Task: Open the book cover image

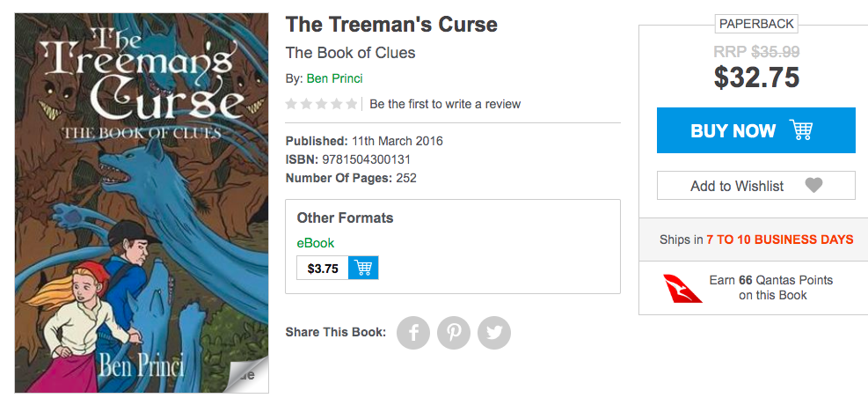Action: [142, 203]
